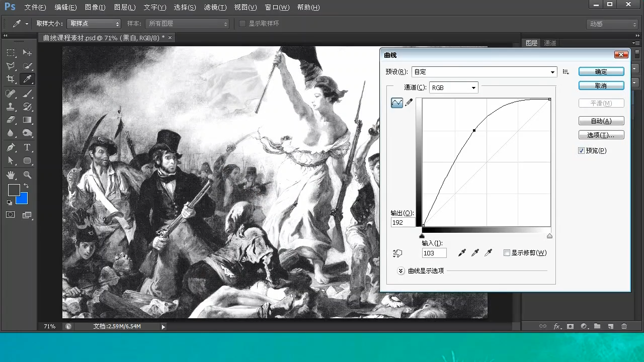
Task: Activate the curve point editing mode
Action: click(397, 103)
